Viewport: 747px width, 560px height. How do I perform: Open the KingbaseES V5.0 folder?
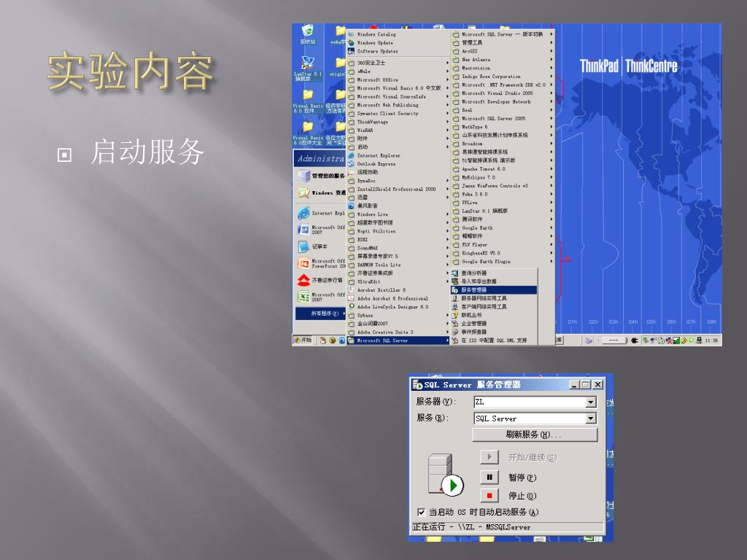point(503,253)
